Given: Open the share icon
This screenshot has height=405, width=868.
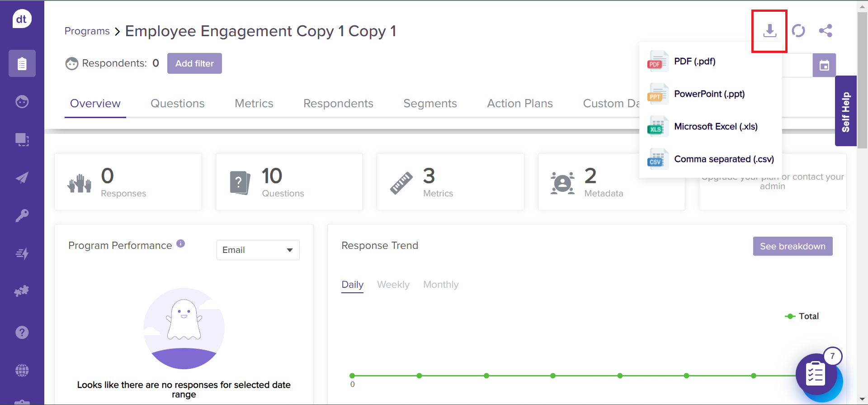Looking at the screenshot, I should [826, 31].
